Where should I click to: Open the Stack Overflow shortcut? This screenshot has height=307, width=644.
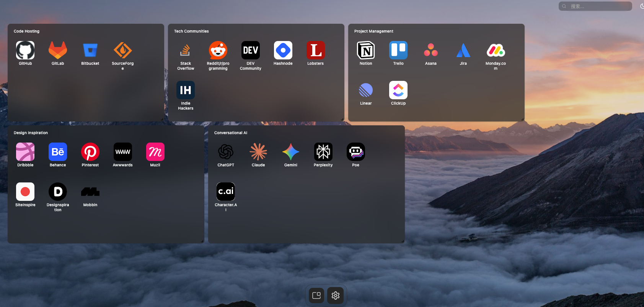coord(186,50)
